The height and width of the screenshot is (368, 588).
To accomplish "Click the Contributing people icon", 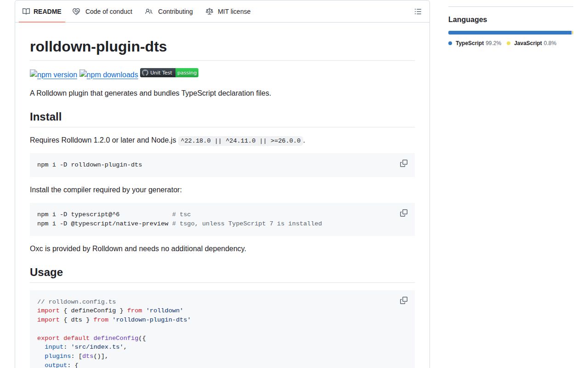I will coord(149,11).
